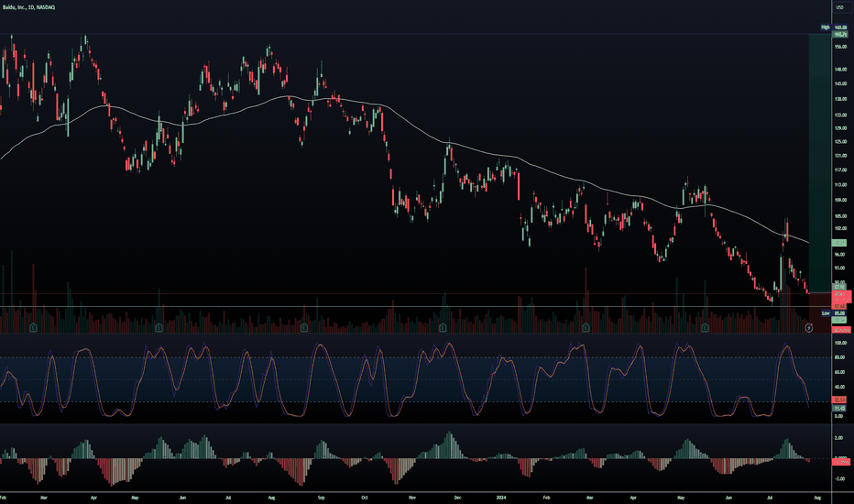This screenshot has width=854, height=504.
Task: Click the 60.00 oscillator scale value
Action: point(840,372)
